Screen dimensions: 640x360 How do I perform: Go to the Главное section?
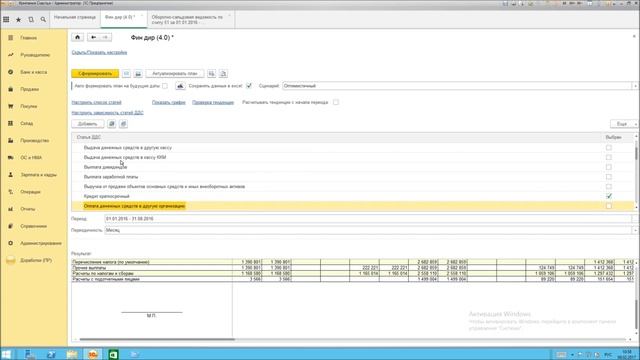tap(29, 38)
